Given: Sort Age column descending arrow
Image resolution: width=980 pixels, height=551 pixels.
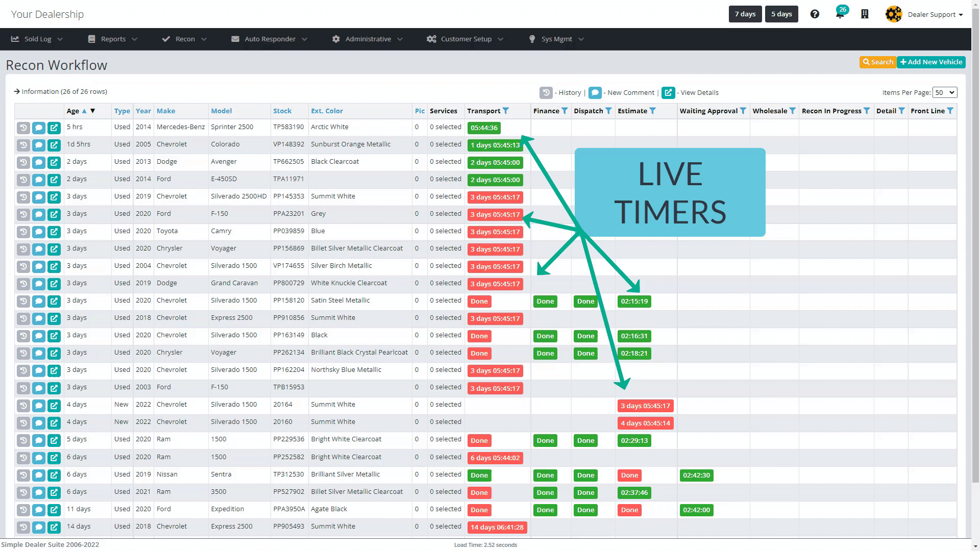Looking at the screenshot, I should (x=93, y=111).
